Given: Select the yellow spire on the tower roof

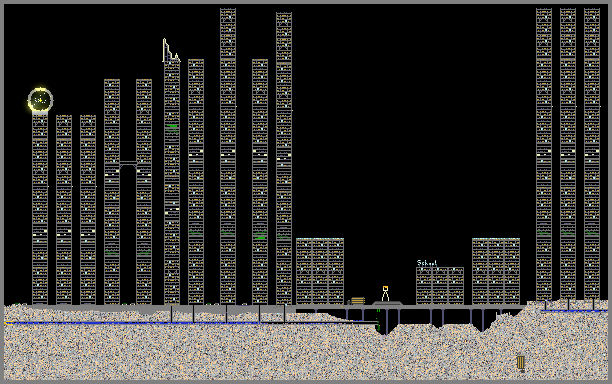Looking at the screenshot, I should tap(171, 50).
